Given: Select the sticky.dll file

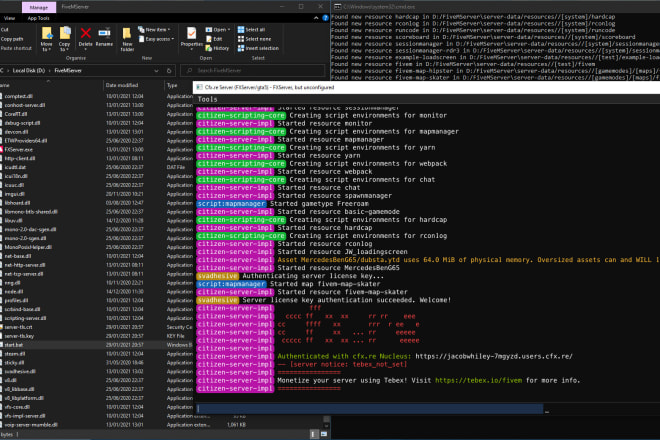Looking at the screenshot, I should click(14, 363).
